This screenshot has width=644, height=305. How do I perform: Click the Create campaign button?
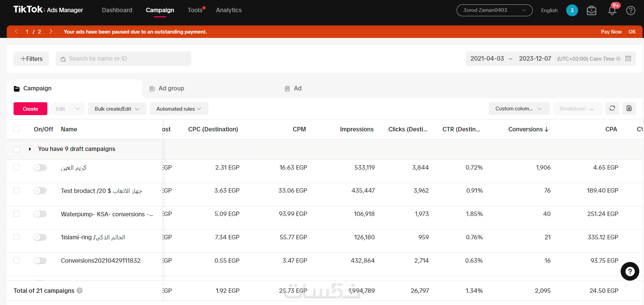coord(30,109)
